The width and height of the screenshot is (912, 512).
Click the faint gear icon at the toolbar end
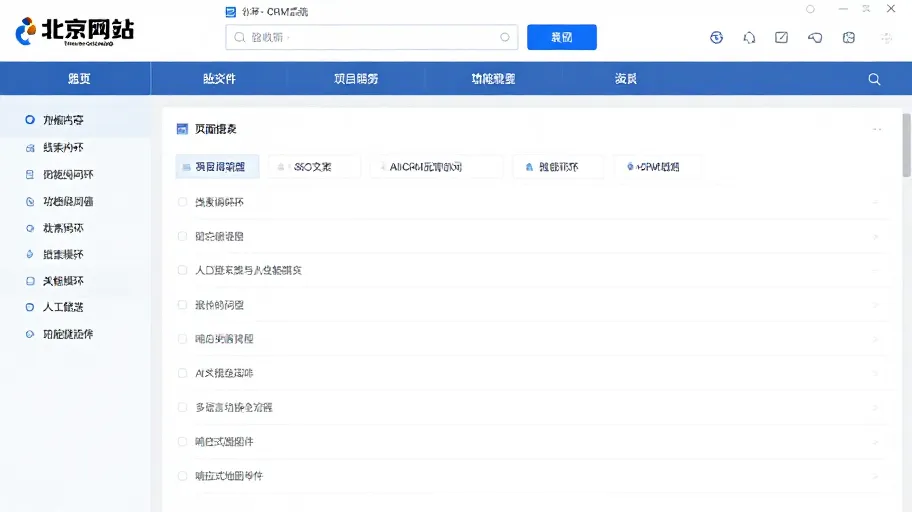[886, 38]
